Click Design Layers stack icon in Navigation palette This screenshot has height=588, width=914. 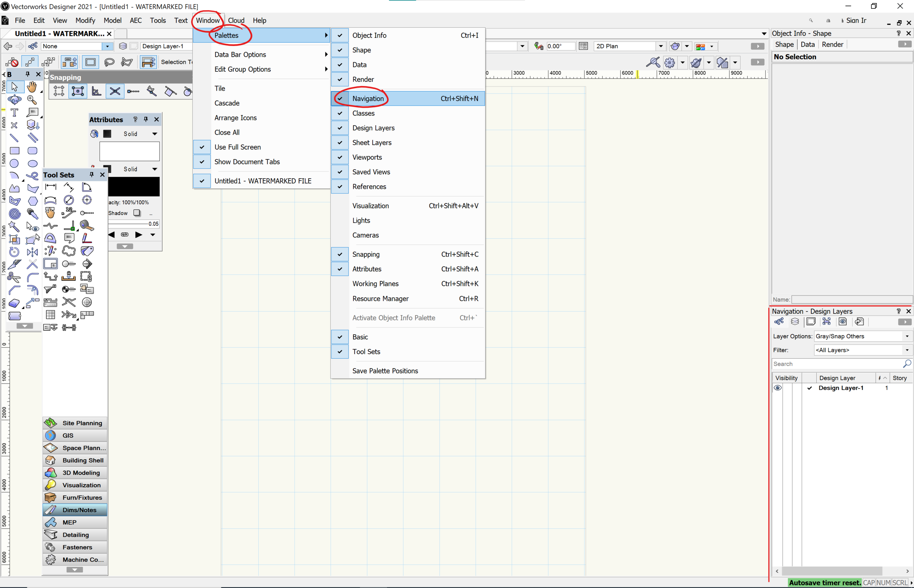[x=795, y=321]
